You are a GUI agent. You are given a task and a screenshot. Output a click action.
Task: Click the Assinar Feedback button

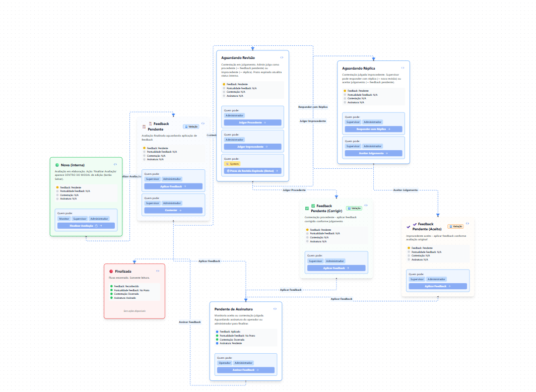(245, 369)
